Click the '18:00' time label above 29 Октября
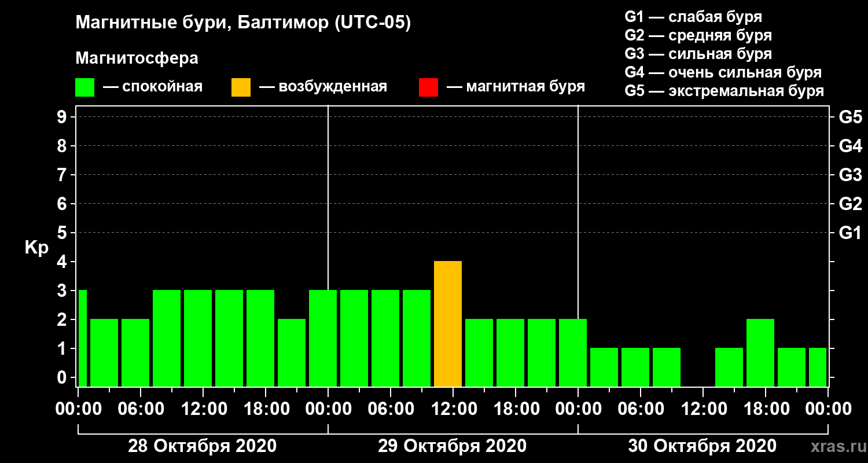The width and height of the screenshot is (868, 463). pyautogui.click(x=516, y=409)
